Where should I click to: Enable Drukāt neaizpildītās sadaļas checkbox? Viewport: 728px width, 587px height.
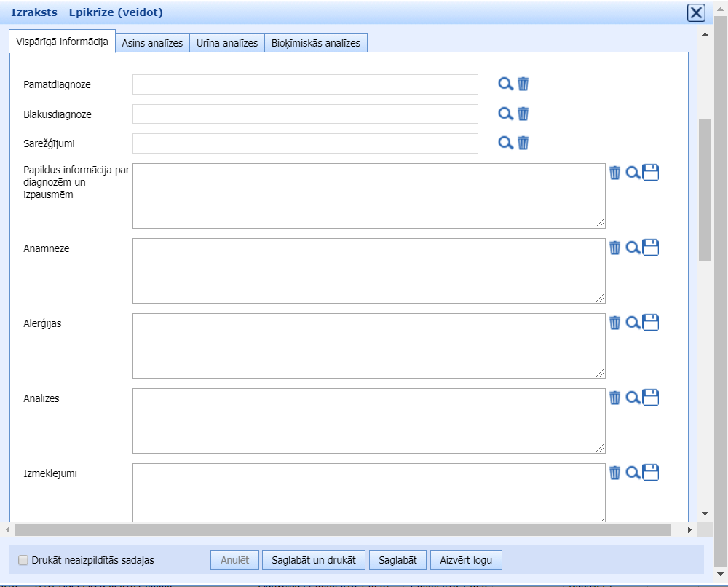23,560
